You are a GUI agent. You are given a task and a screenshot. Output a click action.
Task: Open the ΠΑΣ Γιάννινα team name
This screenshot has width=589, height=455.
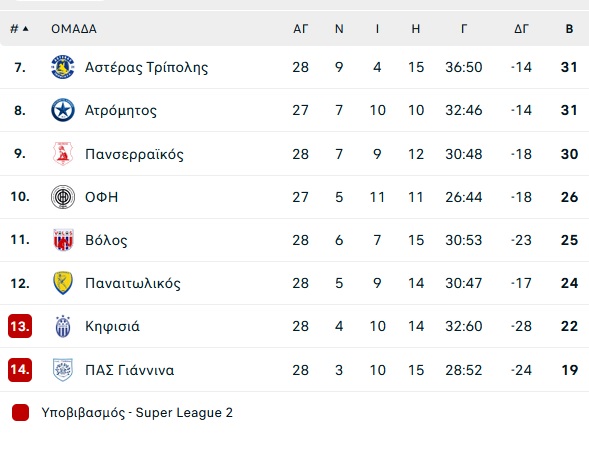point(130,370)
